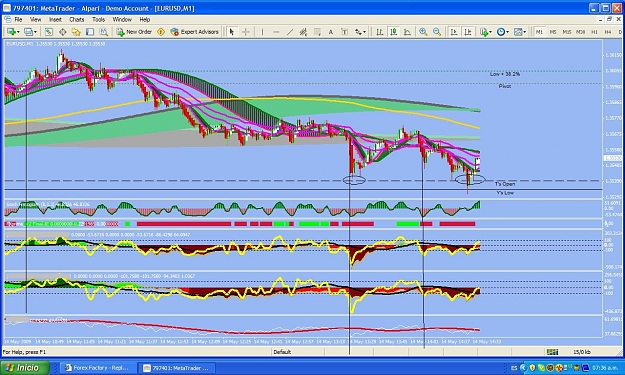The height and width of the screenshot is (375, 625).
Task: Toggle Chart Shift button
Action: coord(468,32)
